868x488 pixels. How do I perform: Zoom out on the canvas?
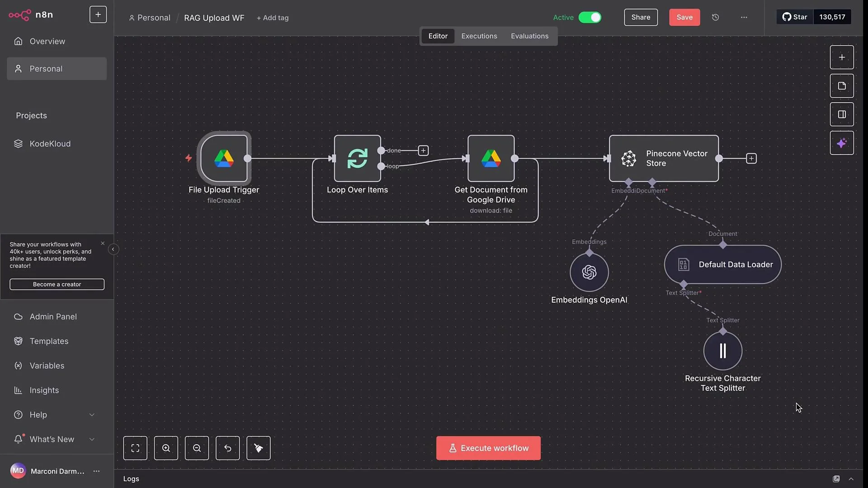197,448
